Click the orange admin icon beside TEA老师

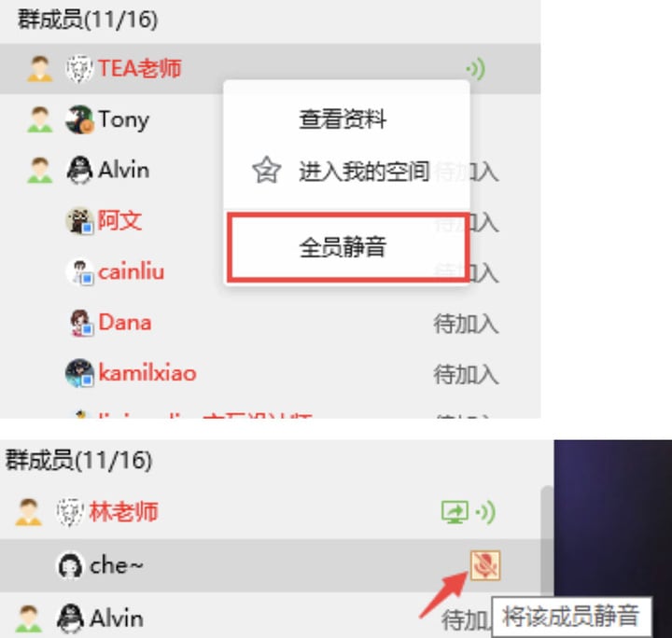39,68
